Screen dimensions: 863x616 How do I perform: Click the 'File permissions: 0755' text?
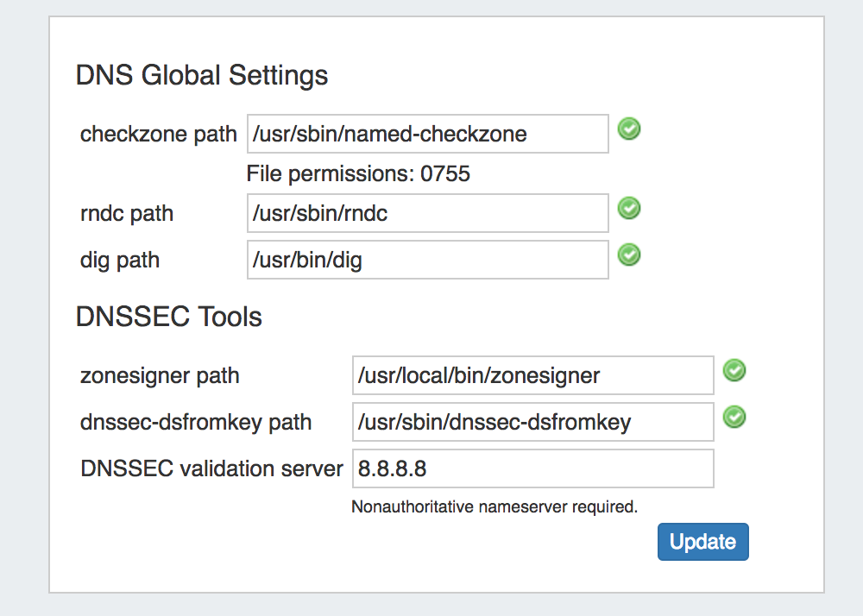point(358,173)
